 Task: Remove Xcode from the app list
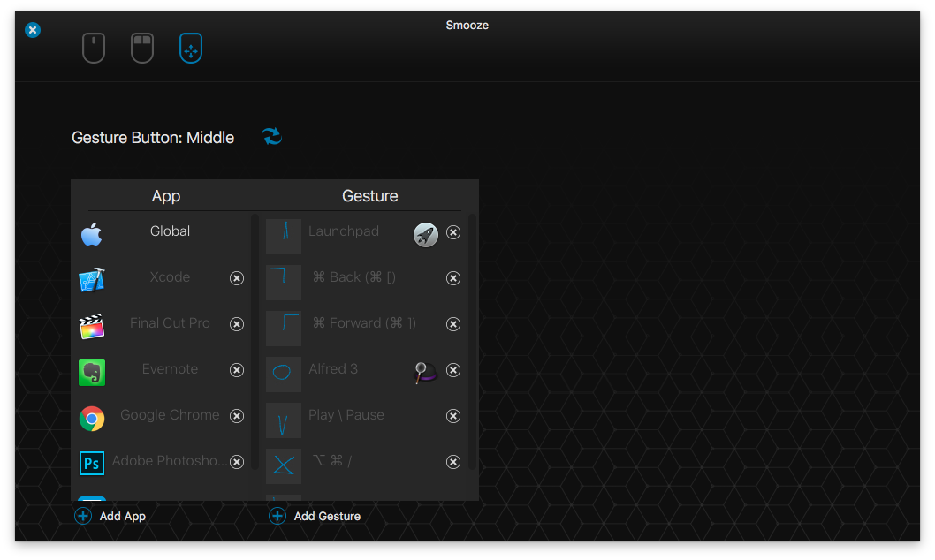[x=237, y=278]
